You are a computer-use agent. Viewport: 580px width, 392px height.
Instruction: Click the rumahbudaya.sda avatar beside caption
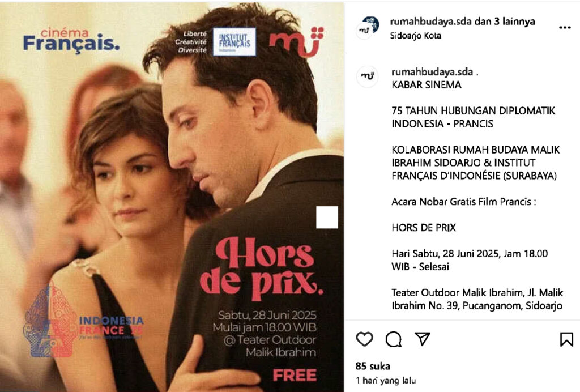[367, 76]
